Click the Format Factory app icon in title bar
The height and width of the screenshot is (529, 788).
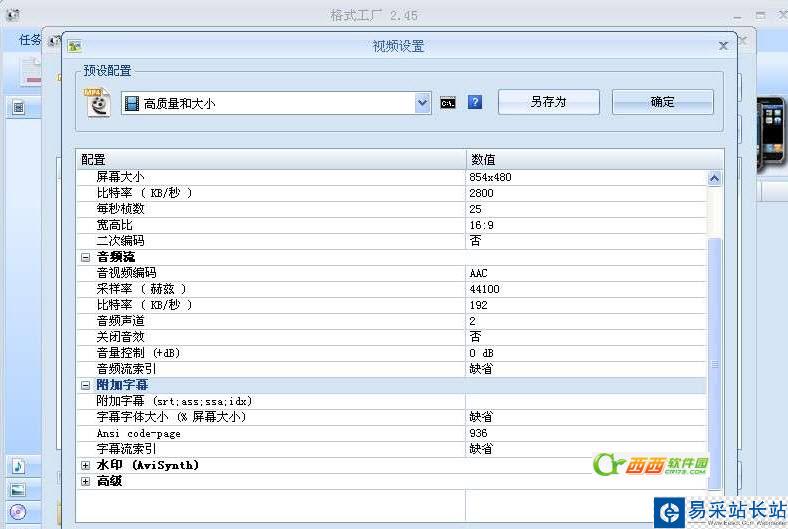click(x=12, y=15)
